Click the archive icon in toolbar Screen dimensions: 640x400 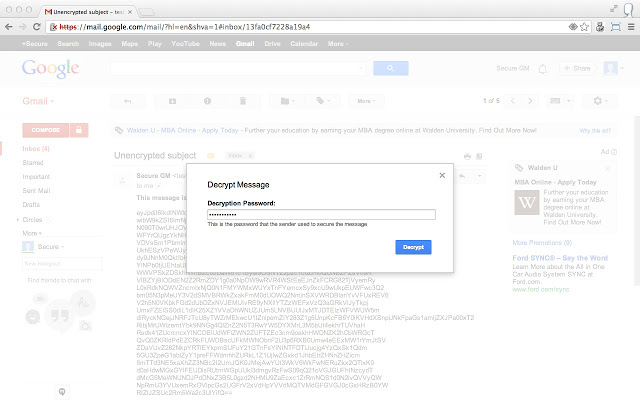(172, 101)
